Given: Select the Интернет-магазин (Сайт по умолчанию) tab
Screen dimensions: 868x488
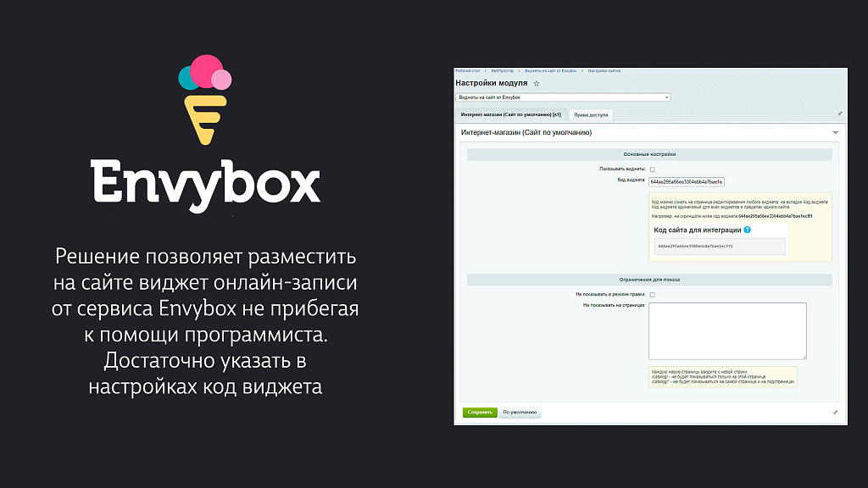Looking at the screenshot, I should [x=509, y=114].
